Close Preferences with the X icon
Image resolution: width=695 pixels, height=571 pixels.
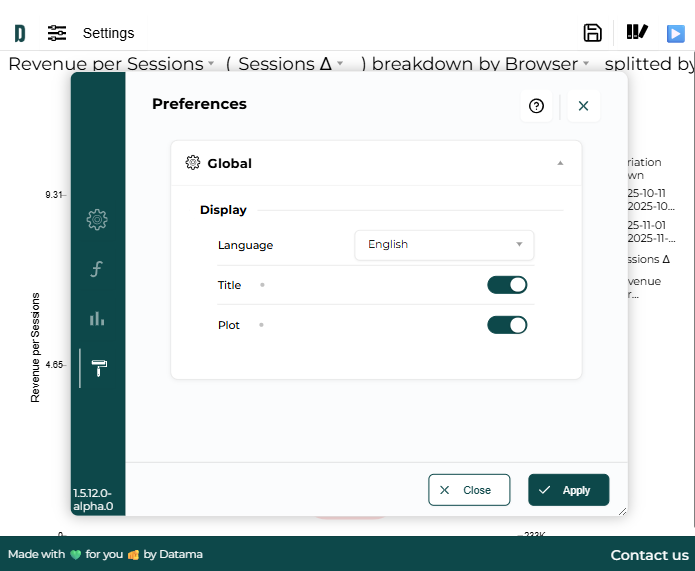pos(583,106)
